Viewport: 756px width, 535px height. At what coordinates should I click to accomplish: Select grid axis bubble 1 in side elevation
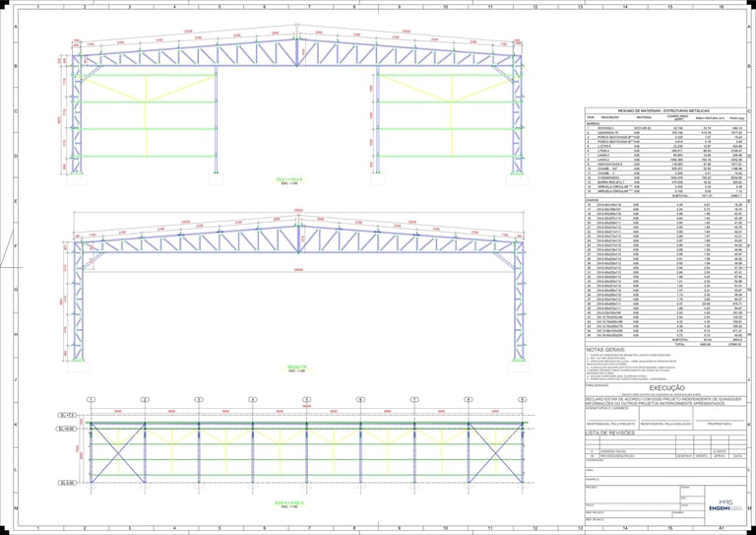point(92,399)
